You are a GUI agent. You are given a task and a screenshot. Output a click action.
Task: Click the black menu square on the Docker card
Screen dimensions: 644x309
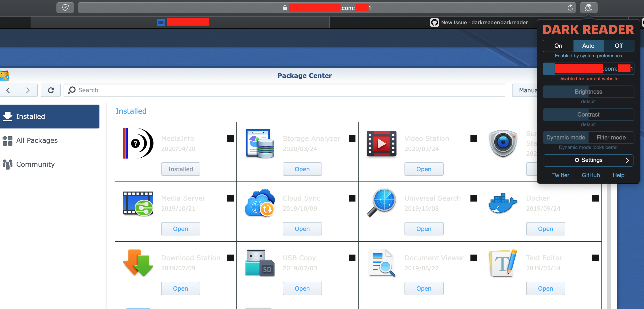pos(595,198)
